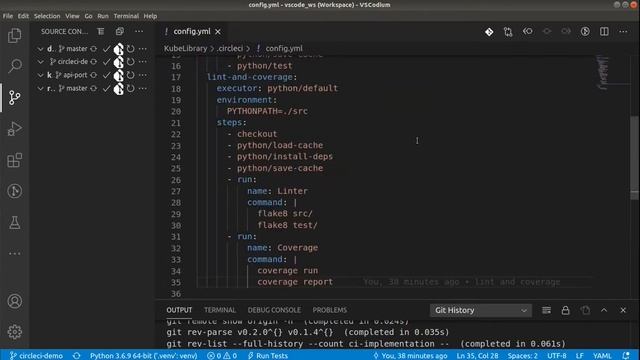Commit checkmark for circleci-de repository

tap(106, 62)
